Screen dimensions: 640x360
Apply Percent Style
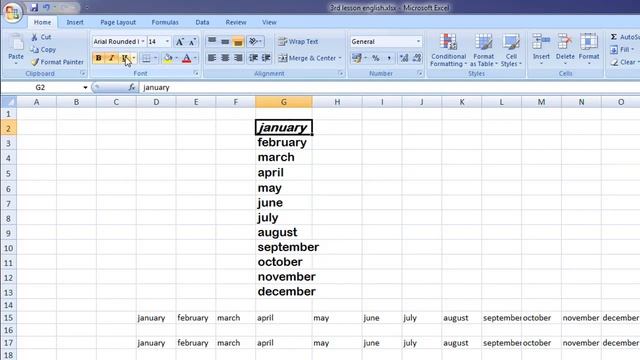pyautogui.click(x=376, y=58)
